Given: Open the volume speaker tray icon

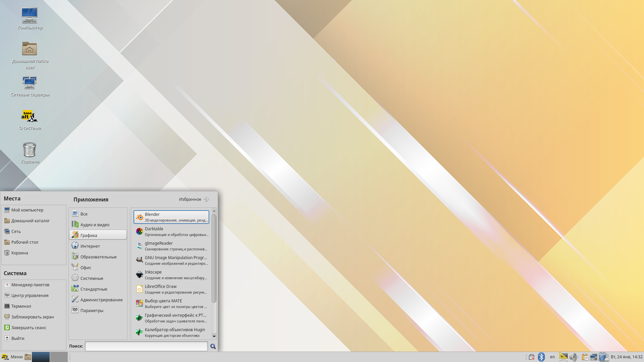Looking at the screenshot, I should (573, 357).
